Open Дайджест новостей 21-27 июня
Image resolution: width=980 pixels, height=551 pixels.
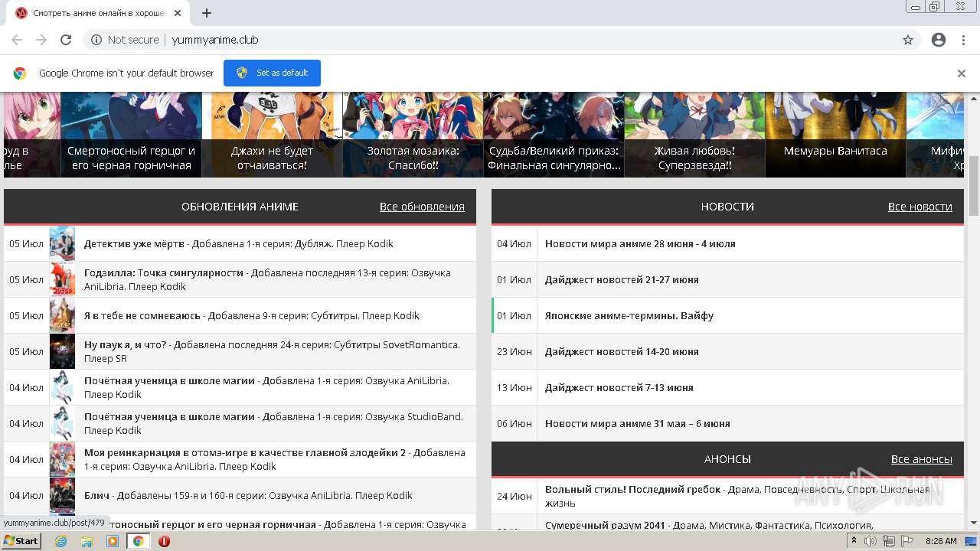tap(622, 279)
